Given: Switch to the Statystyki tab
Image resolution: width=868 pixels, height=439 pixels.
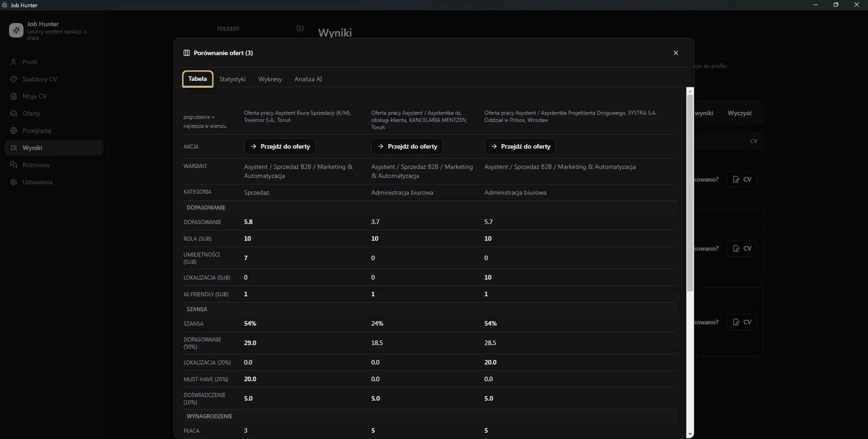Looking at the screenshot, I should coord(232,79).
